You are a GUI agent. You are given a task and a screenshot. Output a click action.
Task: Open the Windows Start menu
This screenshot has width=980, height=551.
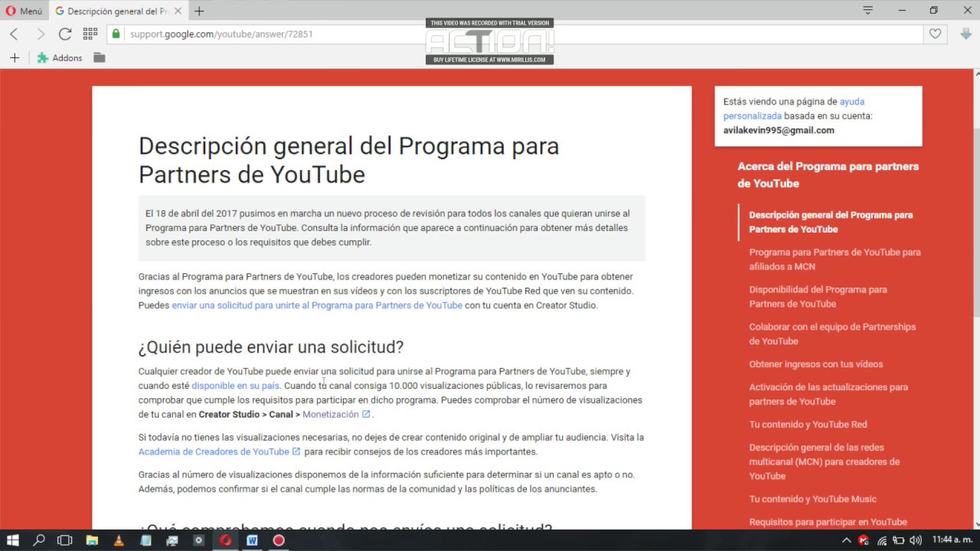click(13, 540)
